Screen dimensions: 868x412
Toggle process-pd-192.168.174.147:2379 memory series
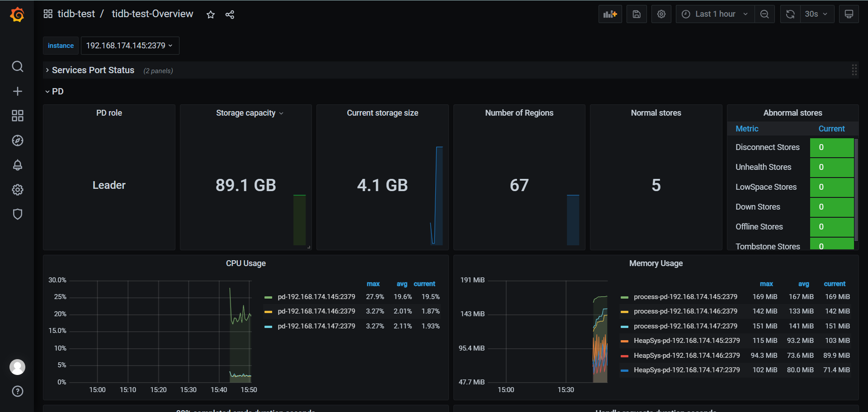pyautogui.click(x=685, y=326)
